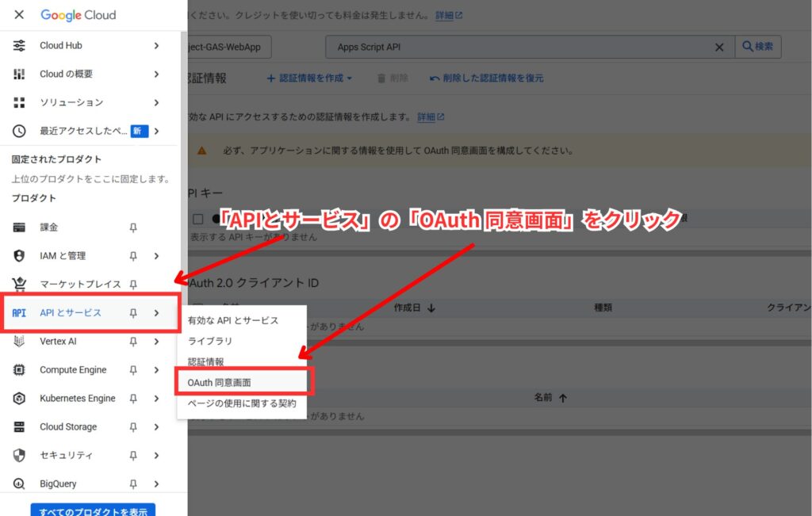
Task: Open BigQuery menu entry
Action: tap(58, 484)
